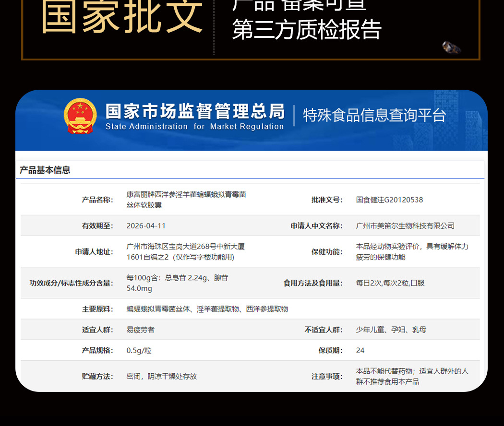This screenshot has height=426, width=504.
Task: Click the 贮藏方法 label
Action: point(97,377)
